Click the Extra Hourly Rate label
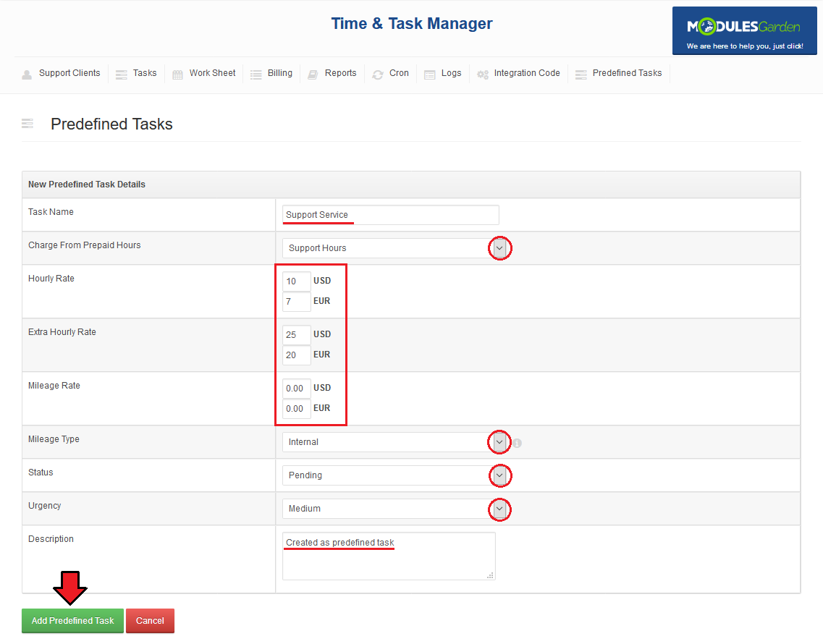 (62, 332)
